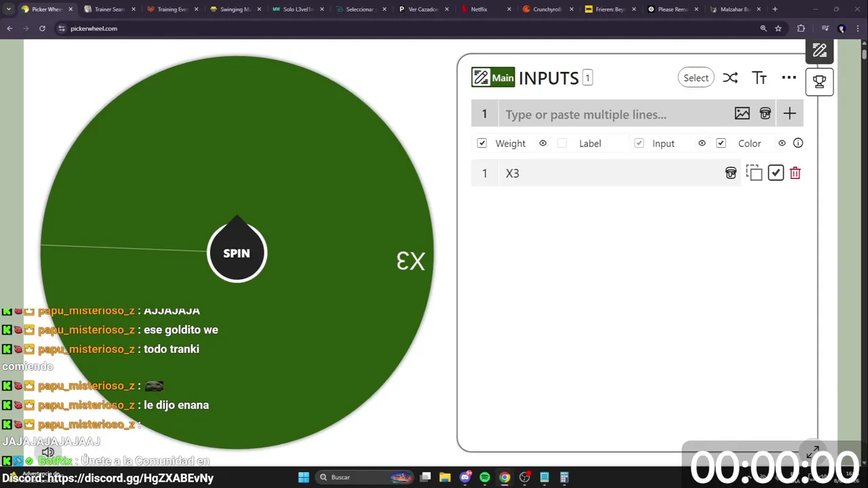This screenshot has height=488, width=868.
Task: Toggle the Color checkbox
Action: tap(721, 143)
